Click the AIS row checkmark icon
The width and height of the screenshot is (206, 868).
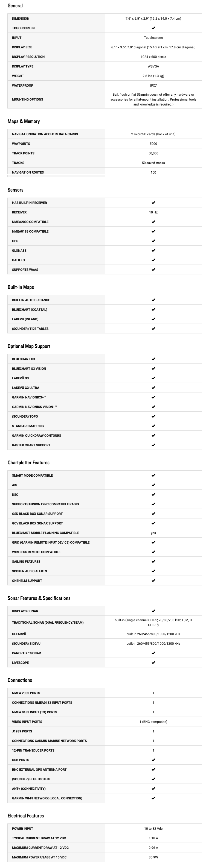click(x=153, y=485)
